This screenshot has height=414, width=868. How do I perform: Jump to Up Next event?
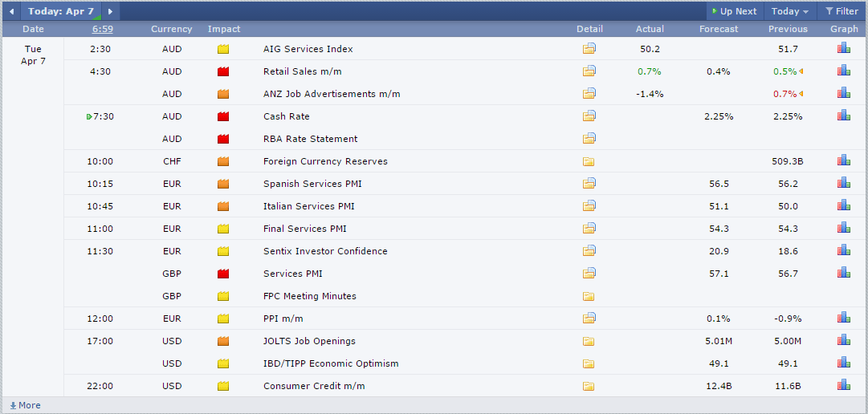[735, 11]
